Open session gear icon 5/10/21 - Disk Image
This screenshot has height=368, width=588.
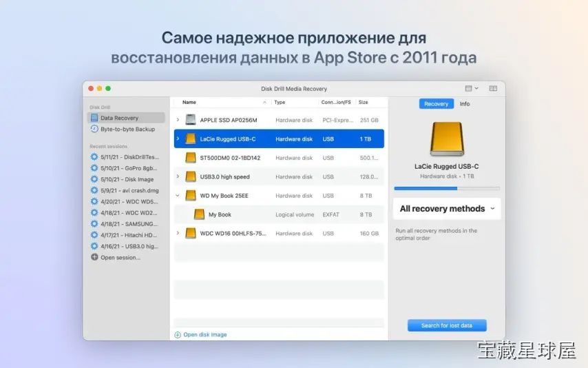coord(94,179)
